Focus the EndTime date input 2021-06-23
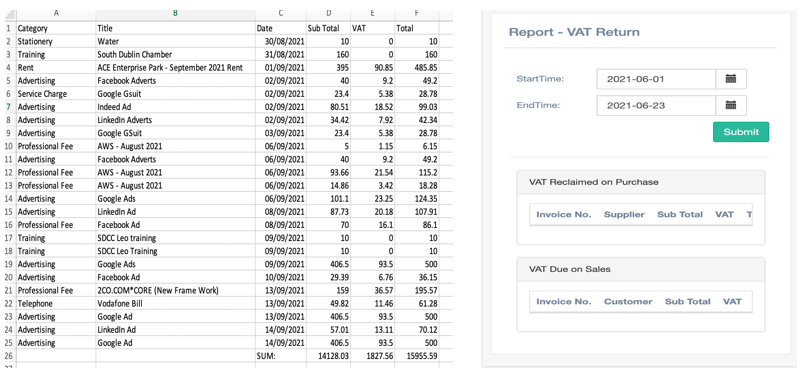805x376 pixels. point(656,105)
